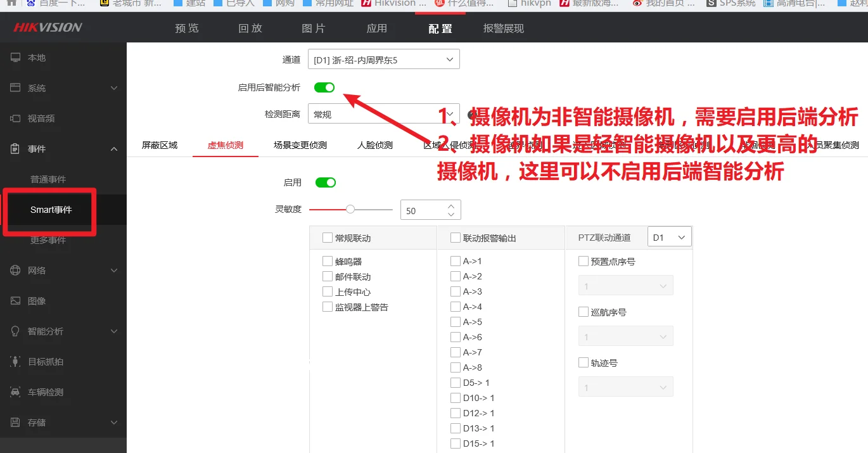Open 普通事件 in the sidebar
Image resolution: width=868 pixels, height=453 pixels.
tap(48, 179)
